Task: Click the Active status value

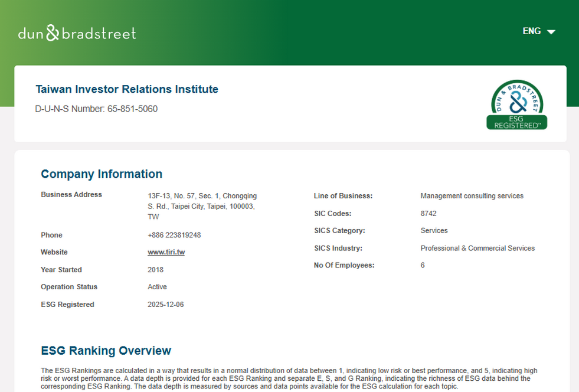Action: point(158,287)
